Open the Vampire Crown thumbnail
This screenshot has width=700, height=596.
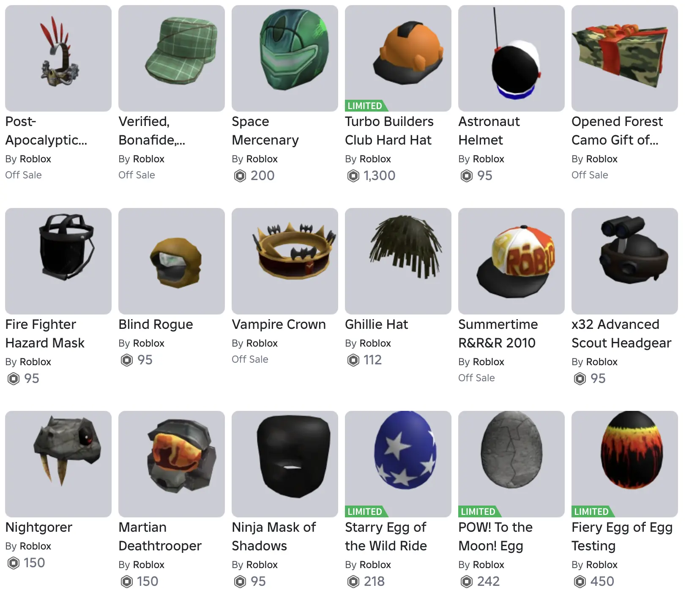[285, 261]
